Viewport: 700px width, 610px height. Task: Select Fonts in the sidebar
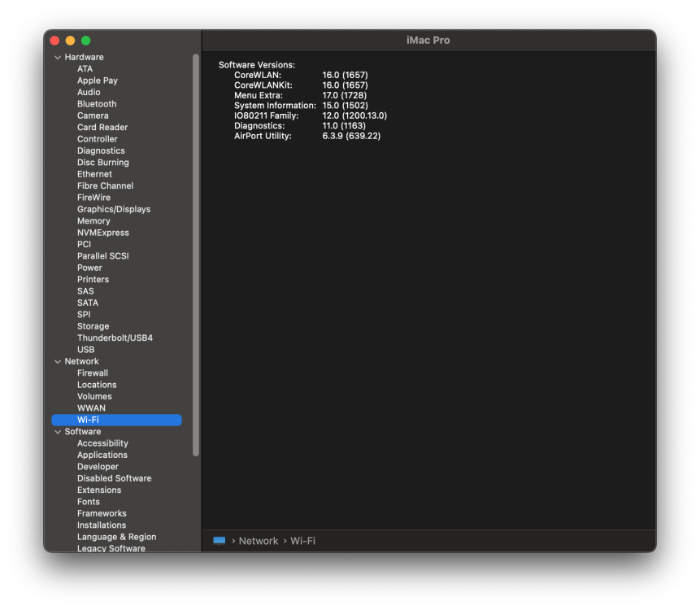click(x=89, y=502)
